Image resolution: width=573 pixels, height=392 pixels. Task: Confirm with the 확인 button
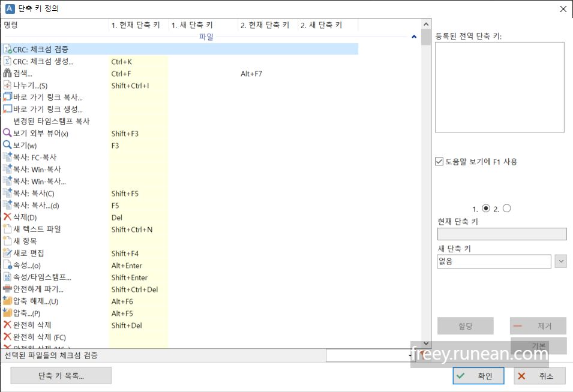pos(478,376)
